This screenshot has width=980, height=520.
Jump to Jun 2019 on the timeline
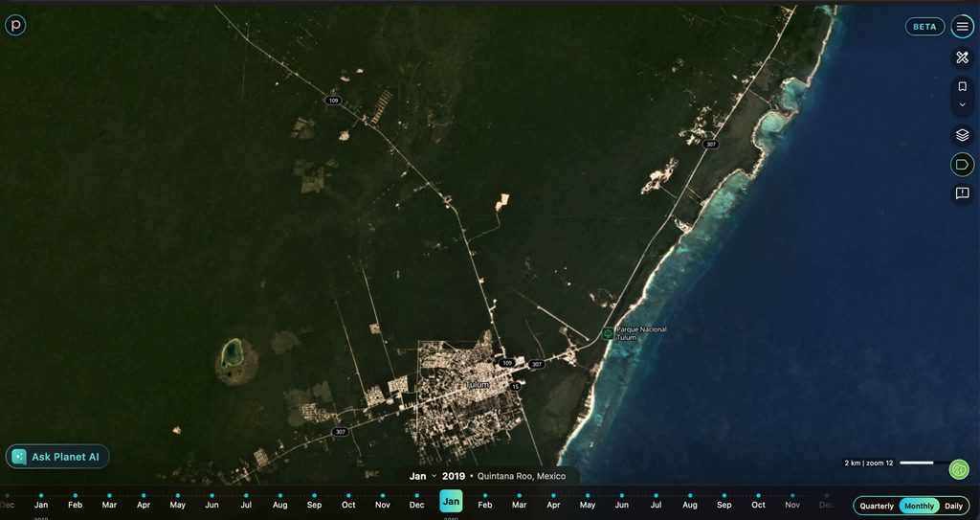622,505
